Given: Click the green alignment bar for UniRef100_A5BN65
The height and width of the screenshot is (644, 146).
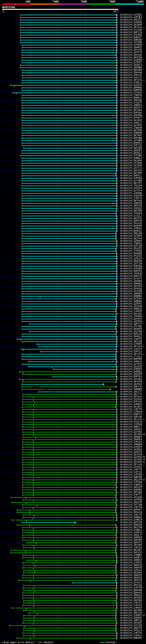Looking at the screenshot, I should tap(66, 389).
